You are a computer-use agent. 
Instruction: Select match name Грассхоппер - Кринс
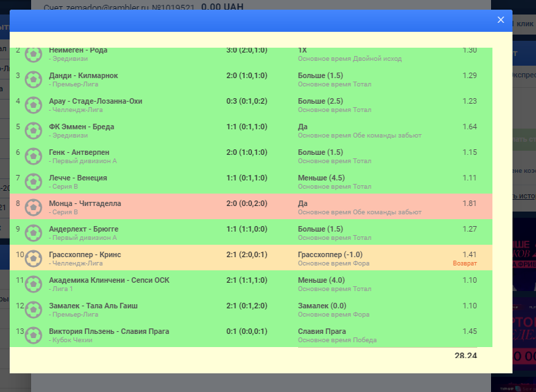85,254
